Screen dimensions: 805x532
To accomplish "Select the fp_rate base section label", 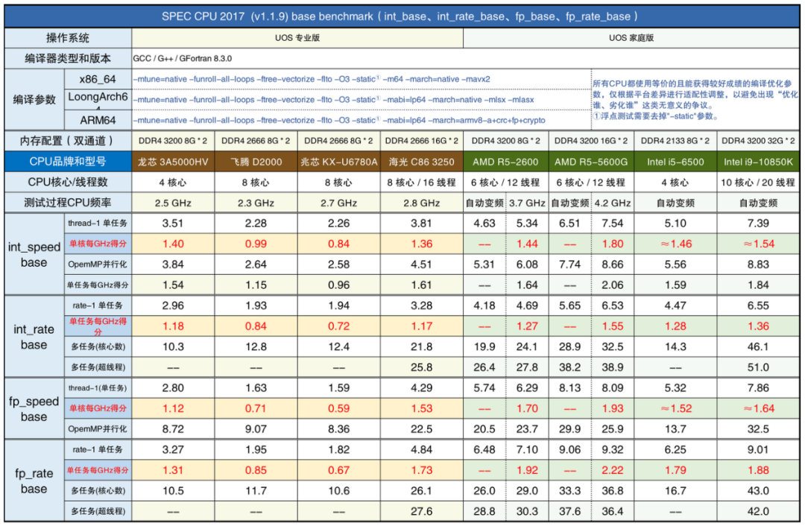I will click(34, 481).
